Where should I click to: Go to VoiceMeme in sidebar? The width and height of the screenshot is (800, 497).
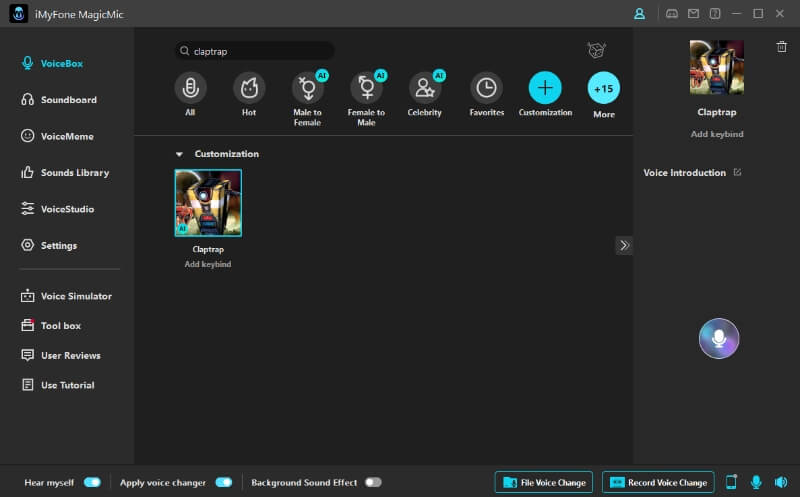pyautogui.click(x=57, y=136)
